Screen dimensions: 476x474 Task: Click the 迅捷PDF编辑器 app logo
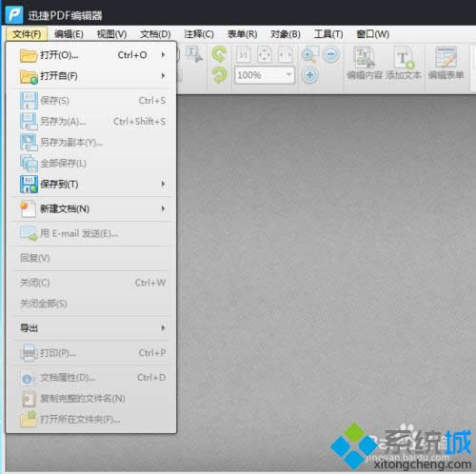click(x=14, y=15)
